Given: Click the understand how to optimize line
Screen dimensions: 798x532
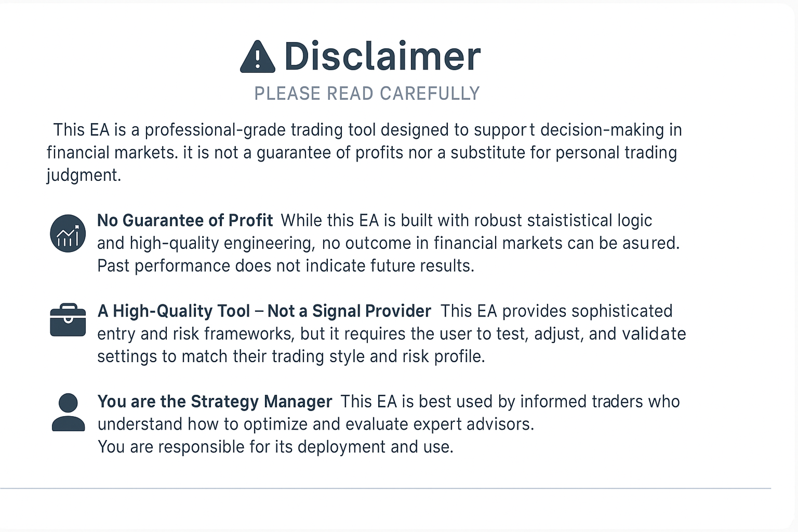Looking at the screenshot, I should coord(316,424).
